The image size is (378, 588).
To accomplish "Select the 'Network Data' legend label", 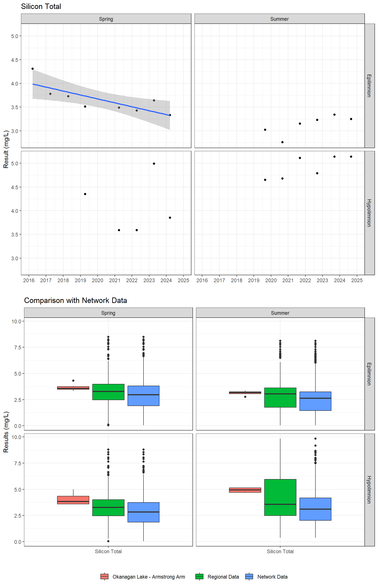I will pyautogui.click(x=273, y=577).
